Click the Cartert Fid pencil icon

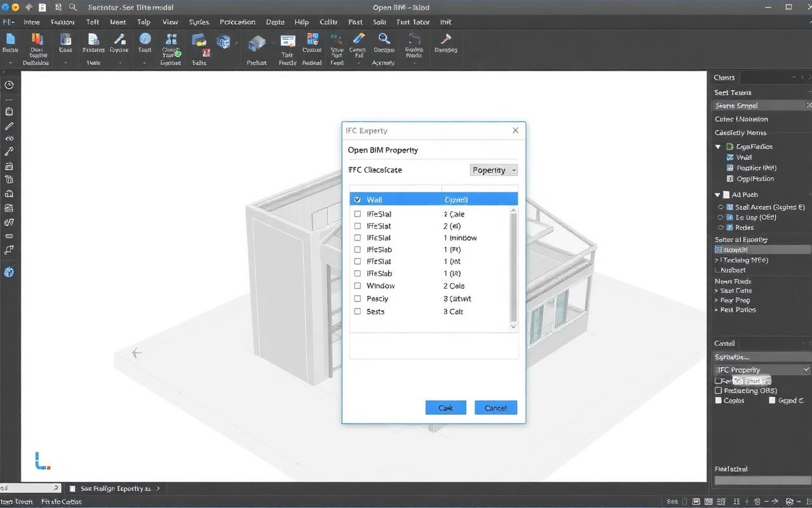point(358,39)
